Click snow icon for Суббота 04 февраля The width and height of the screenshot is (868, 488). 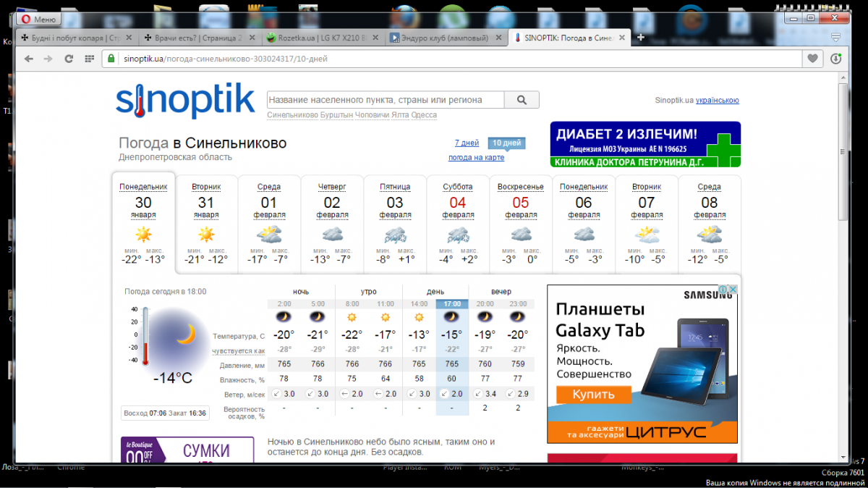(x=458, y=234)
